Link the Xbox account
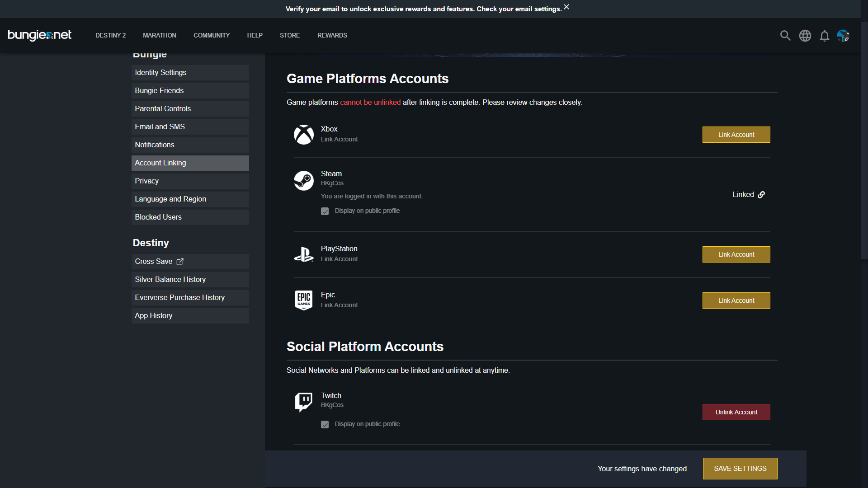The height and width of the screenshot is (488, 868). click(x=736, y=135)
